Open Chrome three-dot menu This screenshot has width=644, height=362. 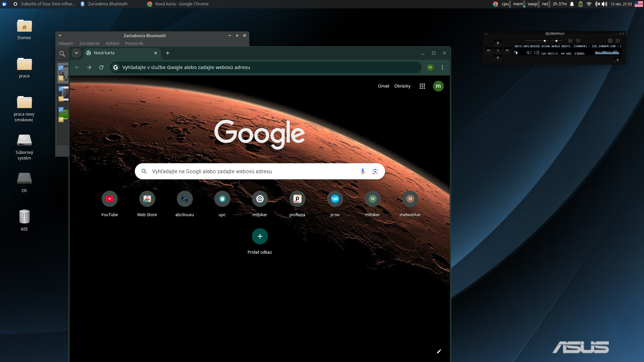442,67
